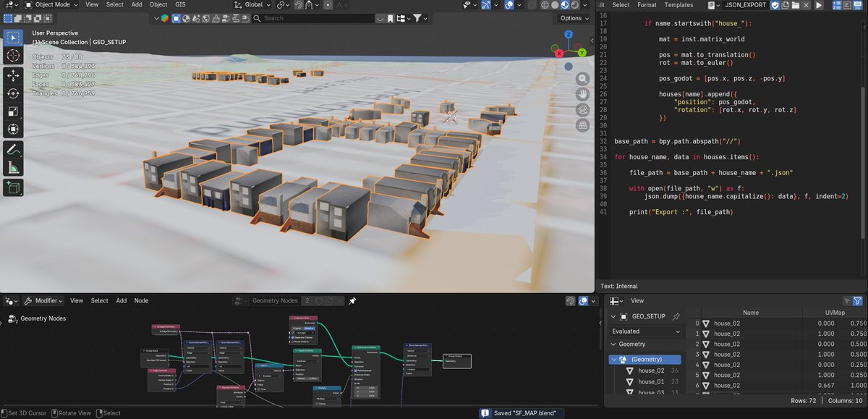Pin the Geometry Nodes tree
Image resolution: width=868 pixels, height=419 pixels.
pos(352,300)
